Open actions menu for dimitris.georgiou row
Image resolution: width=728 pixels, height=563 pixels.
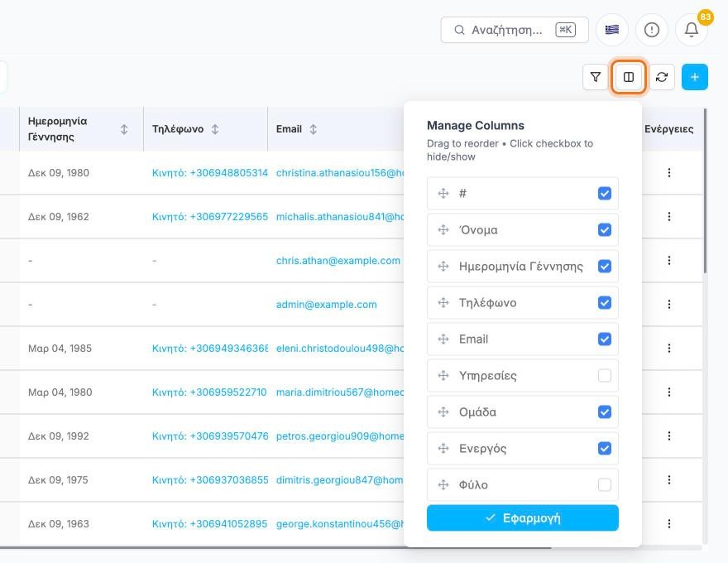click(x=669, y=480)
